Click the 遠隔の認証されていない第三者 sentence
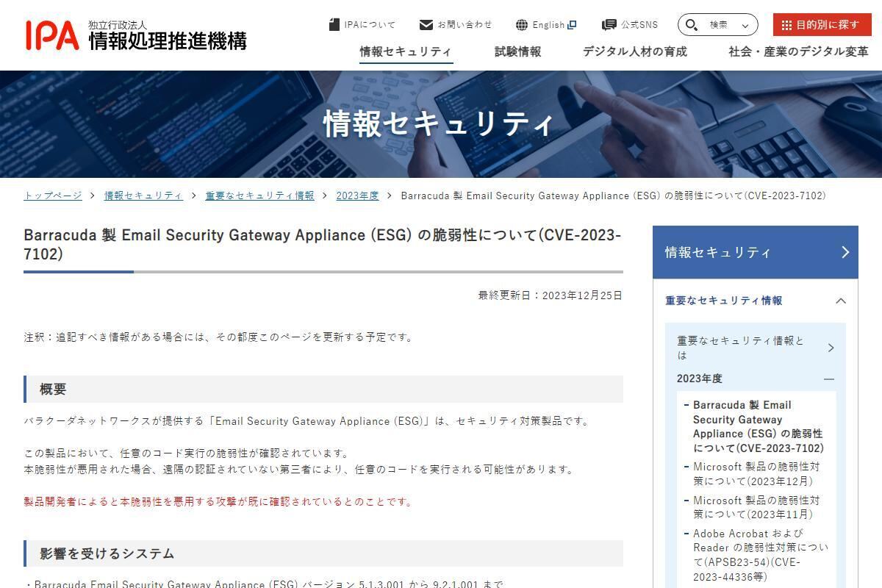 click(298, 470)
